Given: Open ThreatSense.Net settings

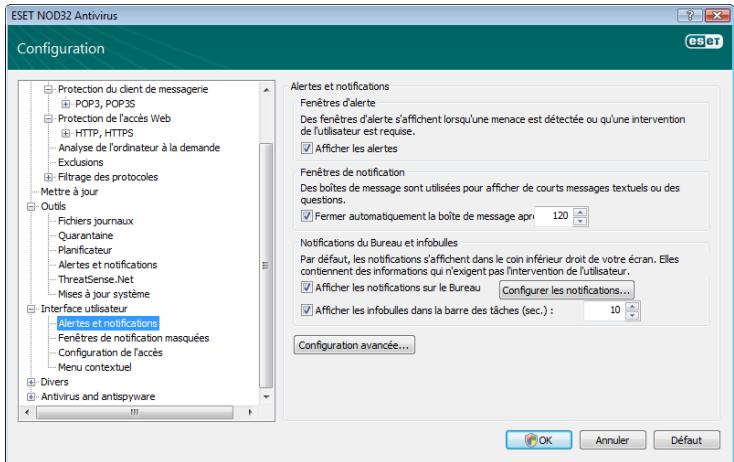Looking at the screenshot, I should (95, 279).
